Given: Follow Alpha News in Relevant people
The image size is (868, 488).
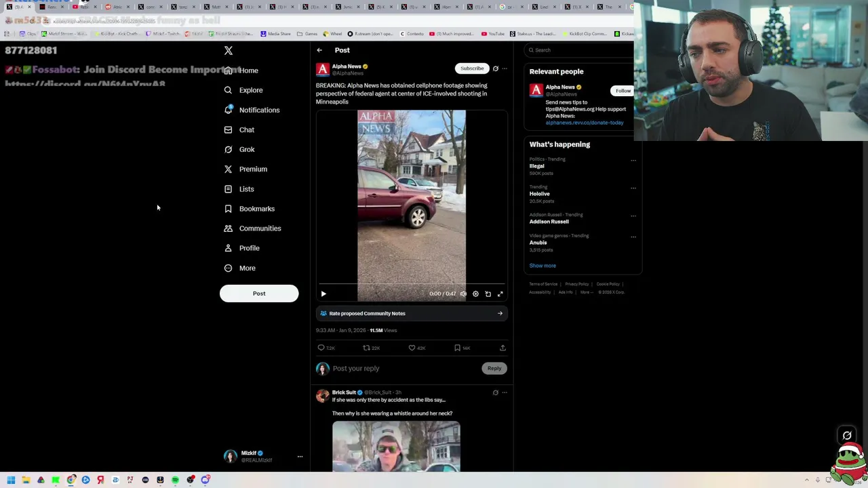Looking at the screenshot, I should click(x=623, y=91).
